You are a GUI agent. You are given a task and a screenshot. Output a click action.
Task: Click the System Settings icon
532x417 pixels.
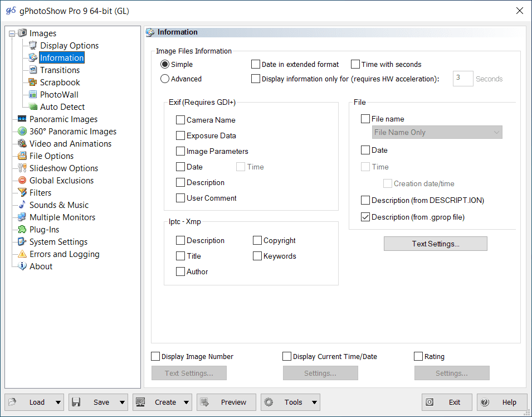coord(22,241)
